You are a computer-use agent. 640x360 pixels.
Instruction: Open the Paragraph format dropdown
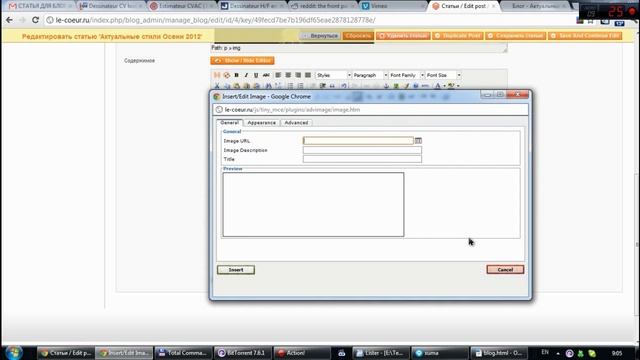tap(370, 75)
